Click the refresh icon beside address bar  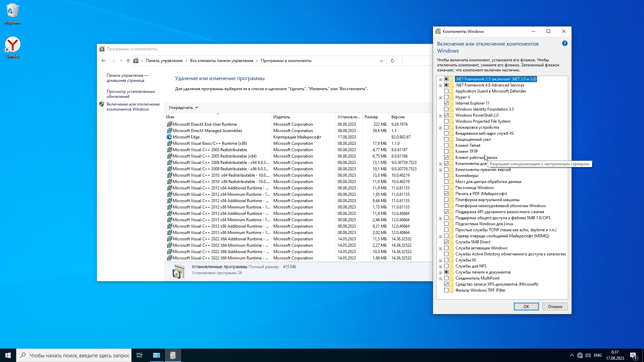tap(392, 61)
